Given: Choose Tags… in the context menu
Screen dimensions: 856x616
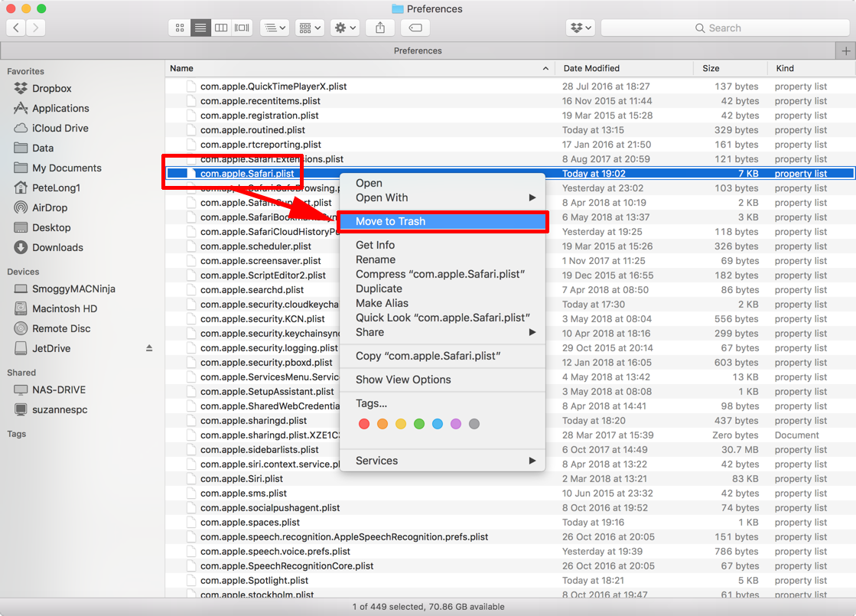Looking at the screenshot, I should click(442, 403).
